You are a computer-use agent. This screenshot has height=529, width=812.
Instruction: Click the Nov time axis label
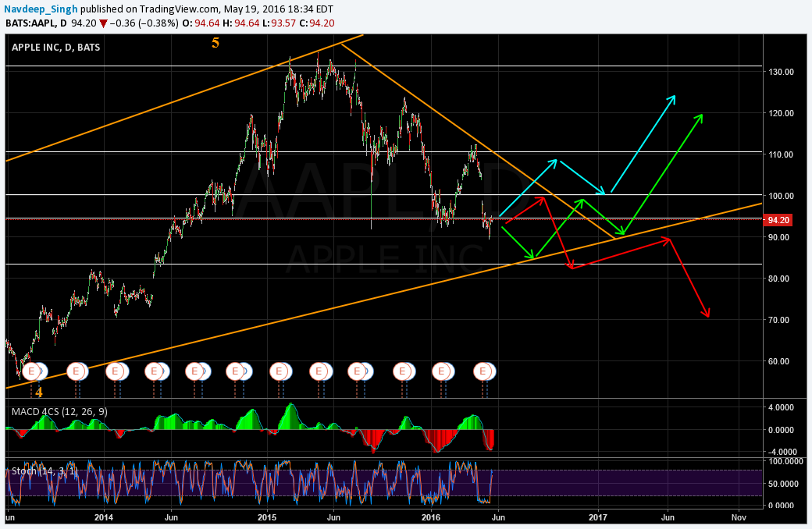click(739, 517)
